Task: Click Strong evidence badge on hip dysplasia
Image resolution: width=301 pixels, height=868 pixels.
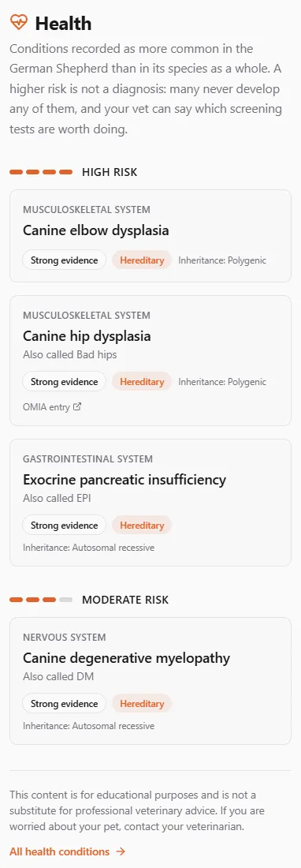Action: pyautogui.click(x=64, y=381)
